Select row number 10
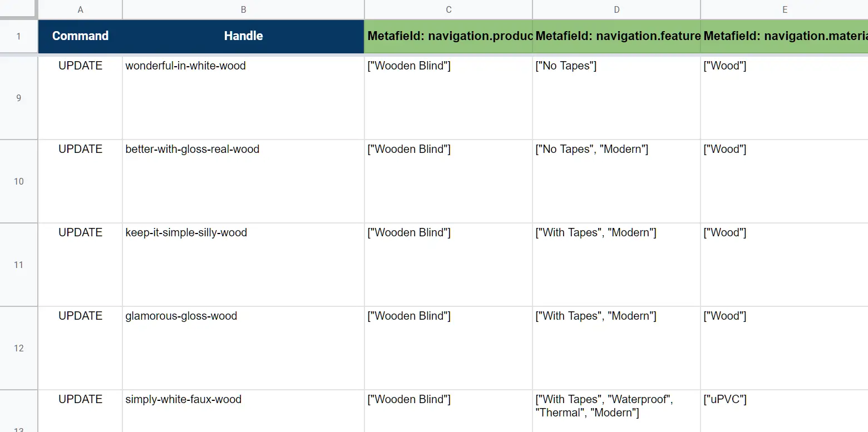The width and height of the screenshot is (868, 432). click(18, 181)
